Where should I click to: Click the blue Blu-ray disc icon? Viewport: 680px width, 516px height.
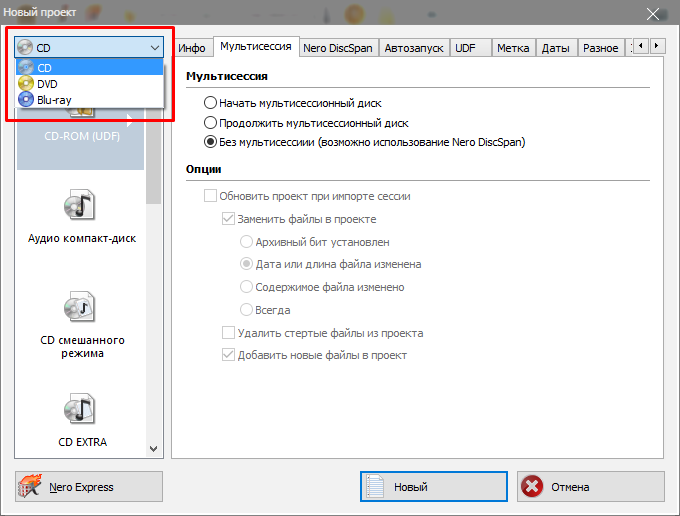pos(26,99)
